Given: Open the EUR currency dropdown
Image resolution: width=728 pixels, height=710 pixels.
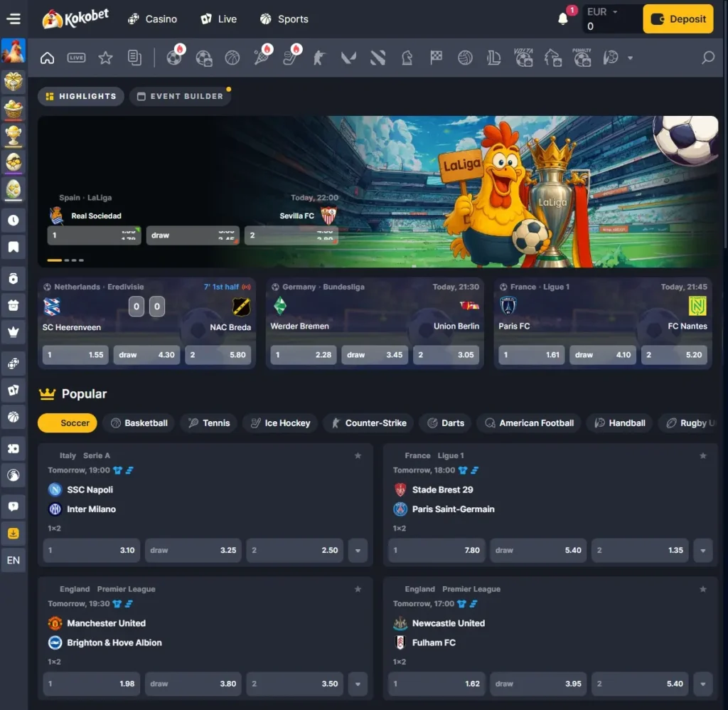Looking at the screenshot, I should pyautogui.click(x=603, y=11).
